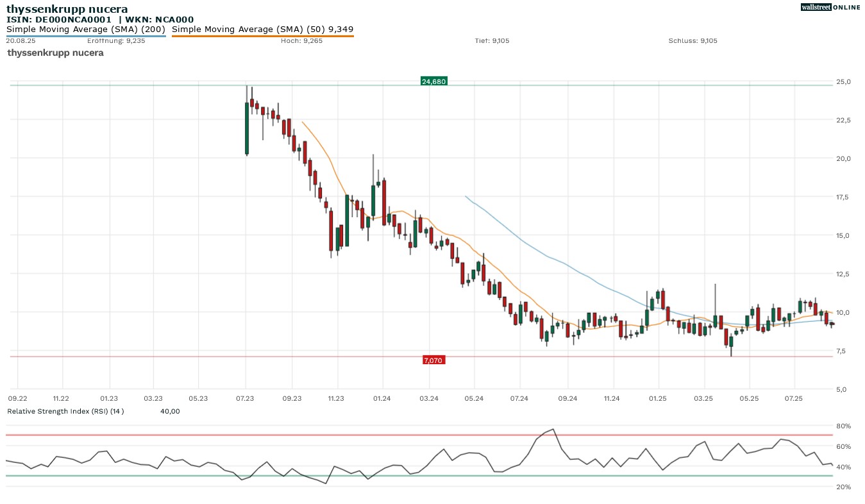Click the 20% RSI axis label
This screenshot has height=504, width=865.
pyautogui.click(x=844, y=487)
